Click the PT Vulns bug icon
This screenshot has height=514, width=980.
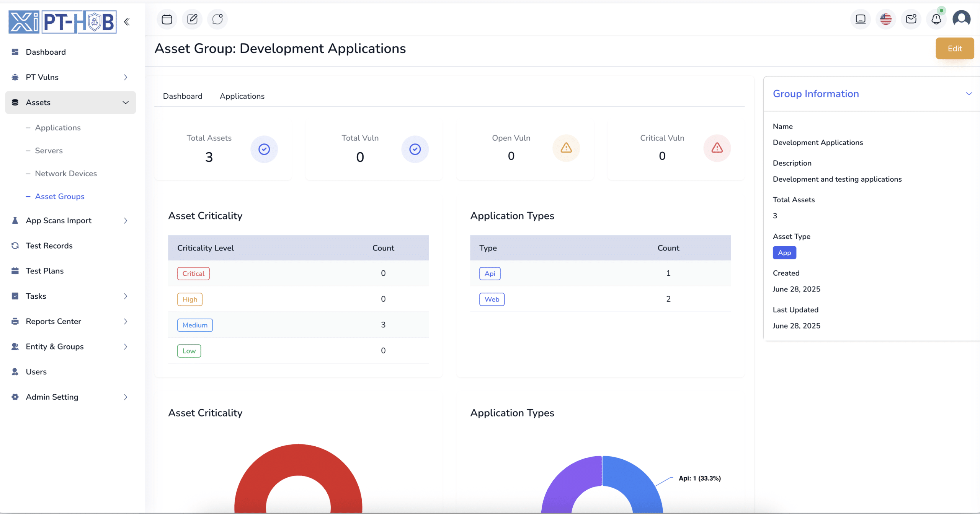[15, 77]
